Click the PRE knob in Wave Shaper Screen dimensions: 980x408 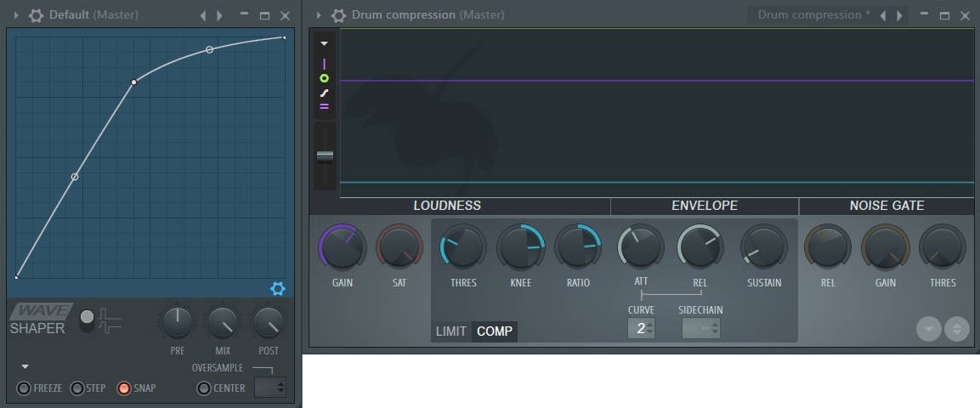click(x=178, y=322)
